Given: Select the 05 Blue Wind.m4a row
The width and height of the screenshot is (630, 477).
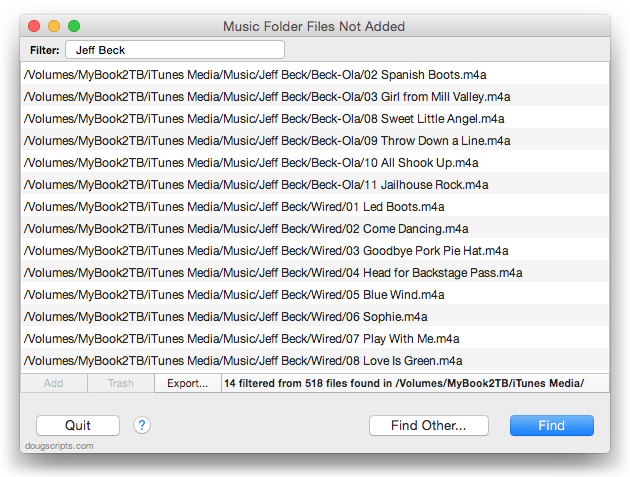Looking at the screenshot, I should tap(315, 295).
